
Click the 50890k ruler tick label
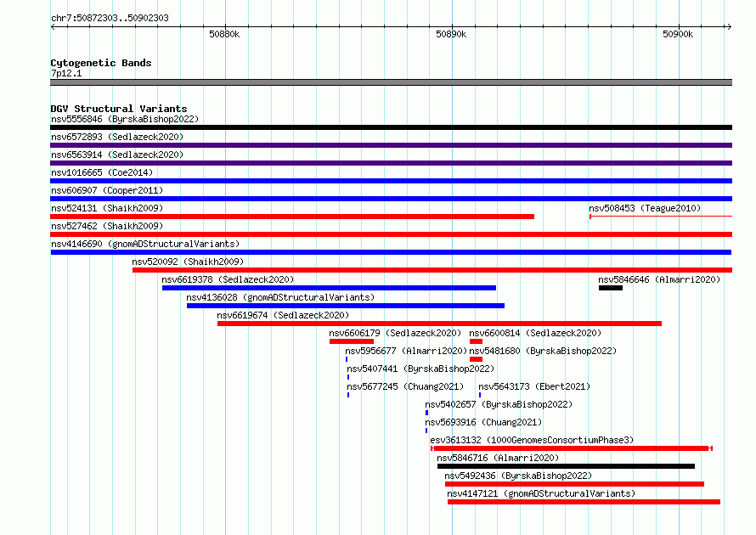coord(451,34)
